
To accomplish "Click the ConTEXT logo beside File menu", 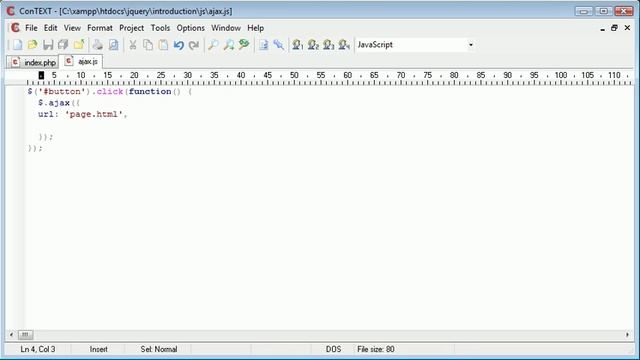I will pos(15,28).
